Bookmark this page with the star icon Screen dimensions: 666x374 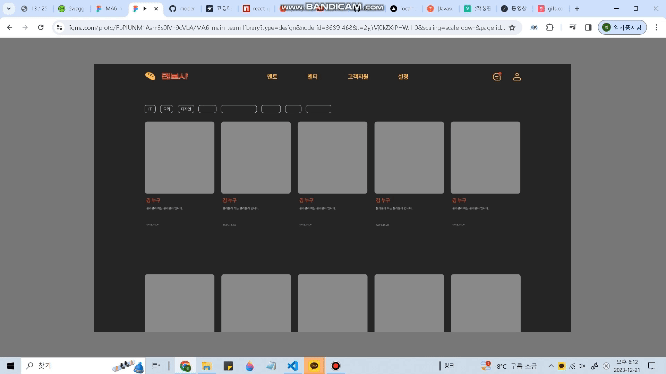tap(512, 28)
